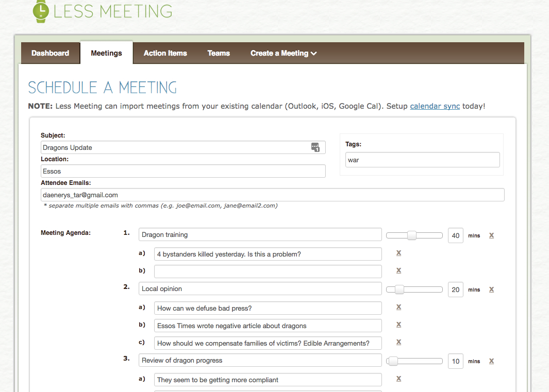Image resolution: width=549 pixels, height=392 pixels.
Task: Switch to the Dashboard tab
Action: click(x=50, y=53)
